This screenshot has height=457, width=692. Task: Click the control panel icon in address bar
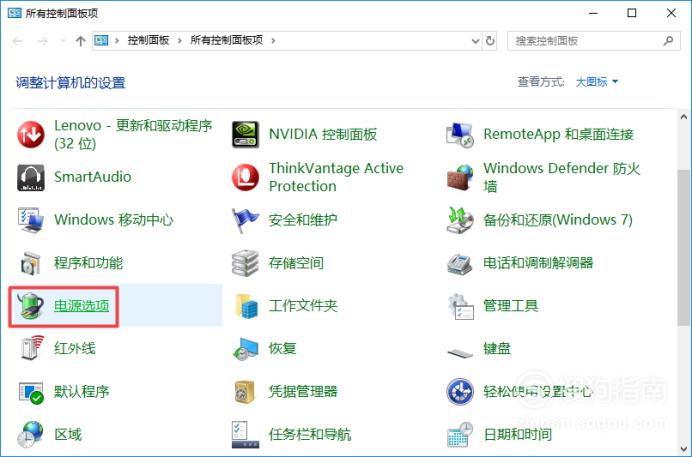(101, 41)
